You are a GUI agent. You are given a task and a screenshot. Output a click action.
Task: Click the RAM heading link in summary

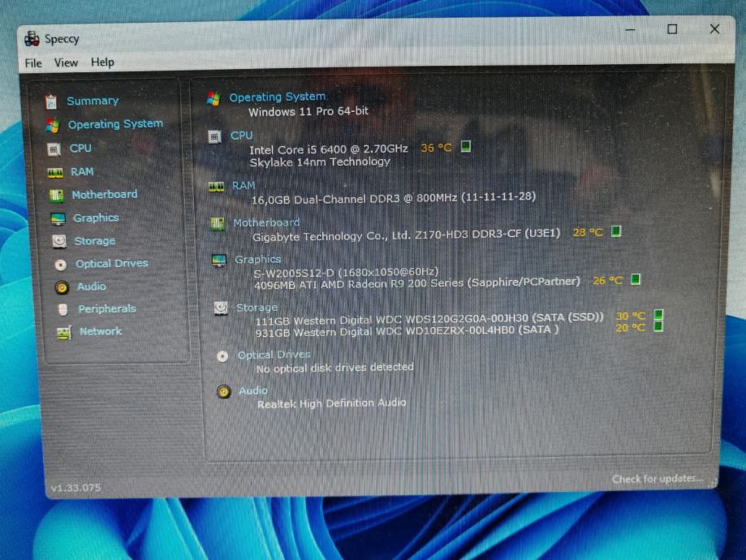coord(244,185)
